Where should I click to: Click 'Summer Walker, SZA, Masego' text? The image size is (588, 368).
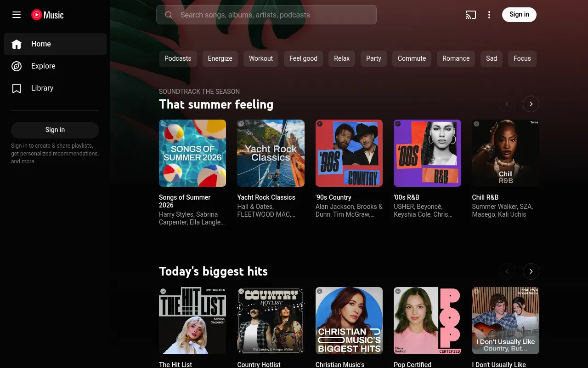(503, 211)
